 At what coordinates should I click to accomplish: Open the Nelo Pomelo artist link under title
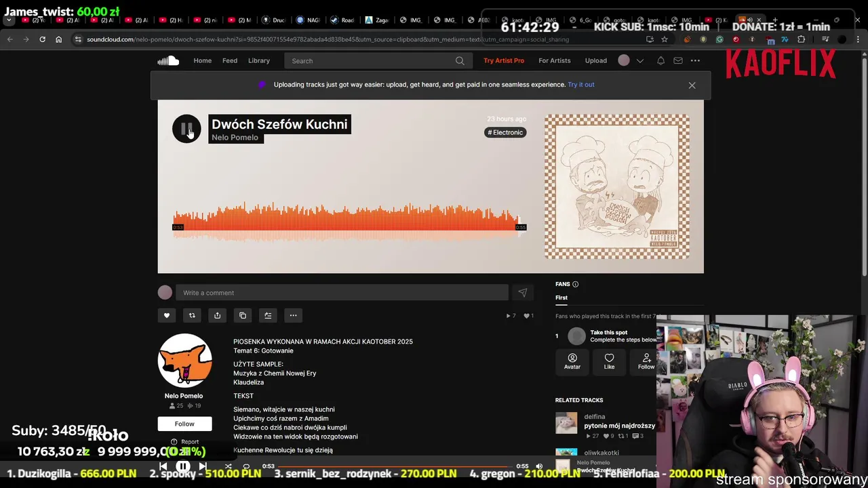pyautogui.click(x=235, y=138)
